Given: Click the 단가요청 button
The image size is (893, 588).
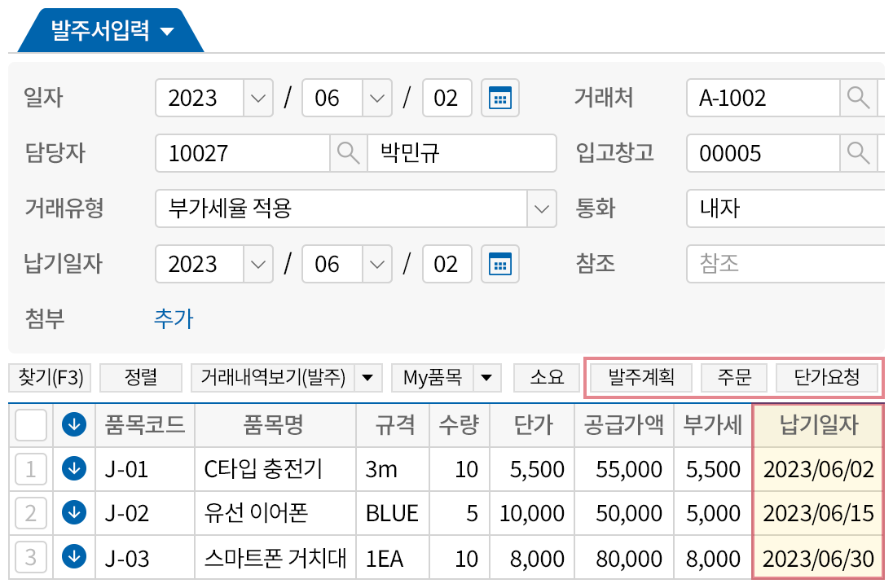Looking at the screenshot, I should click(x=826, y=378).
